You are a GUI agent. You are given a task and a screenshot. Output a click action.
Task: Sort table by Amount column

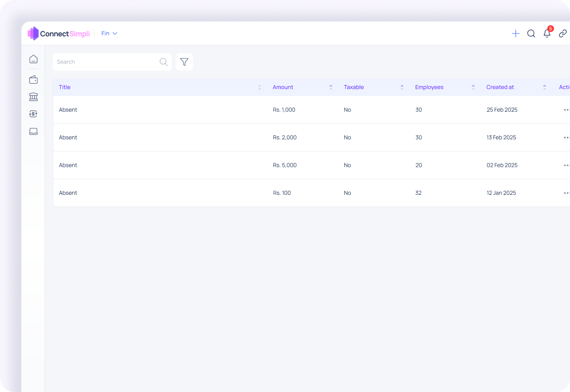pos(331,87)
